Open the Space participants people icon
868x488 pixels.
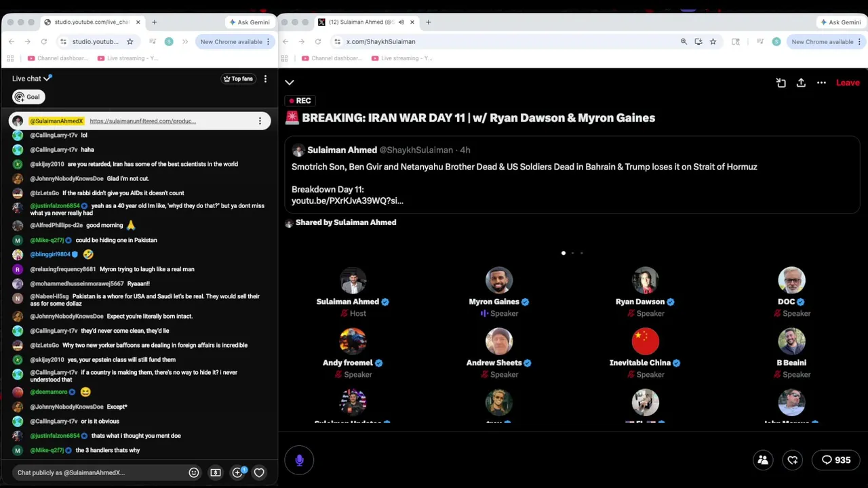tap(763, 460)
